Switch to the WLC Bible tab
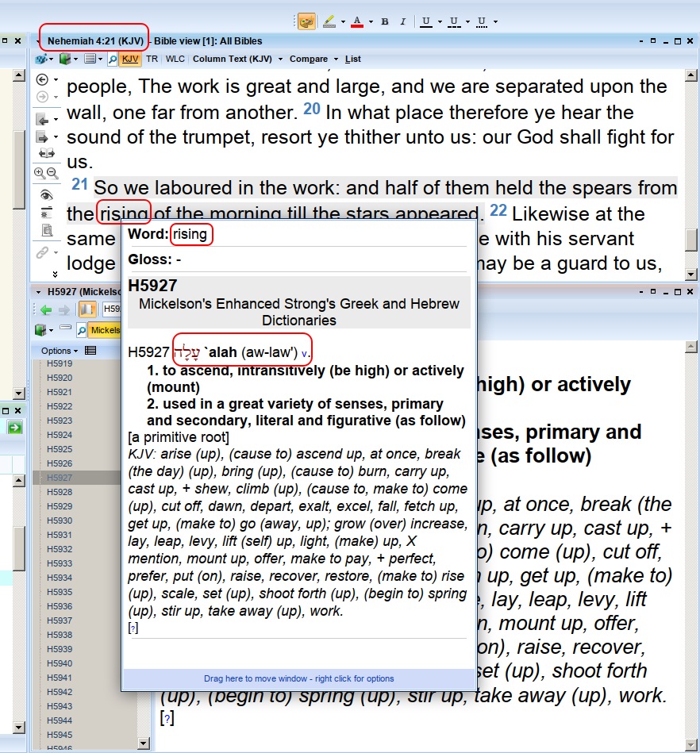 tap(175, 59)
